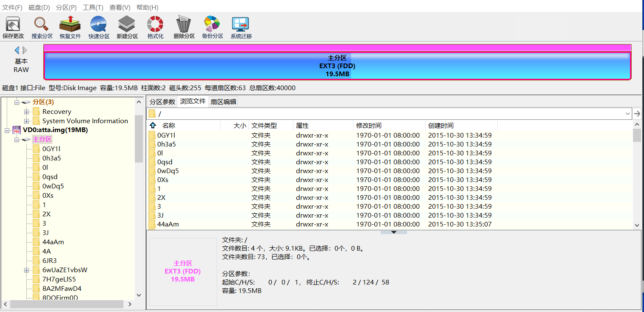Click the go arrow beside the path box

coord(637,113)
